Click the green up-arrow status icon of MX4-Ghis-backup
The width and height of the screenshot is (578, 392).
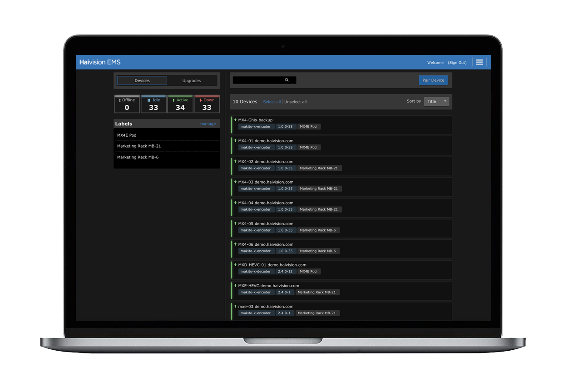[x=235, y=120]
